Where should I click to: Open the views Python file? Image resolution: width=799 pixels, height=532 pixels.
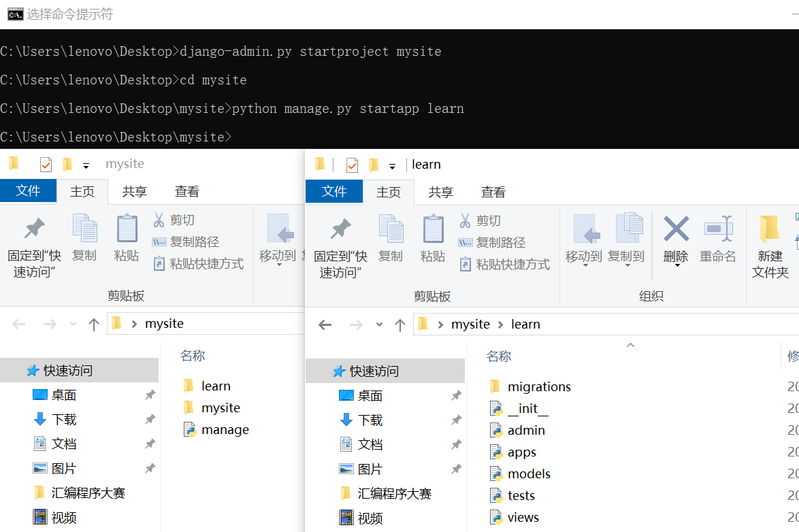(522, 517)
